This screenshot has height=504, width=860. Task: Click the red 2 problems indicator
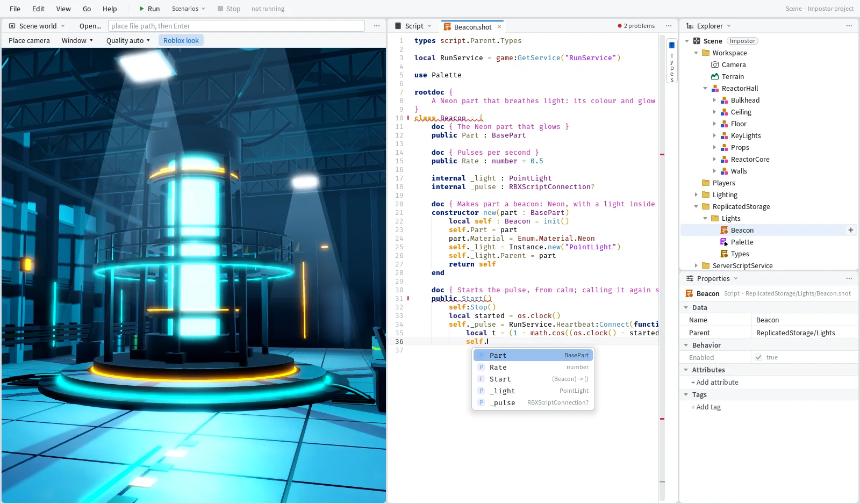click(x=636, y=26)
